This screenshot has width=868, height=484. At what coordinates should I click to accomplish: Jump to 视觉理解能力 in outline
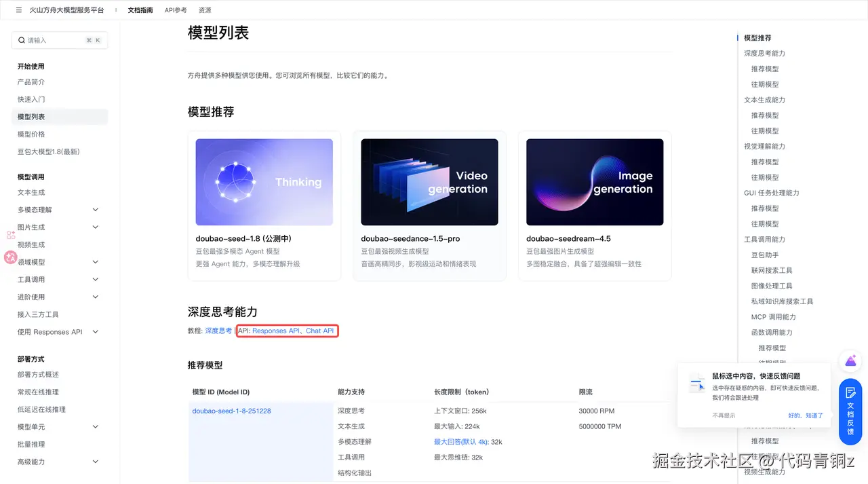[764, 147]
